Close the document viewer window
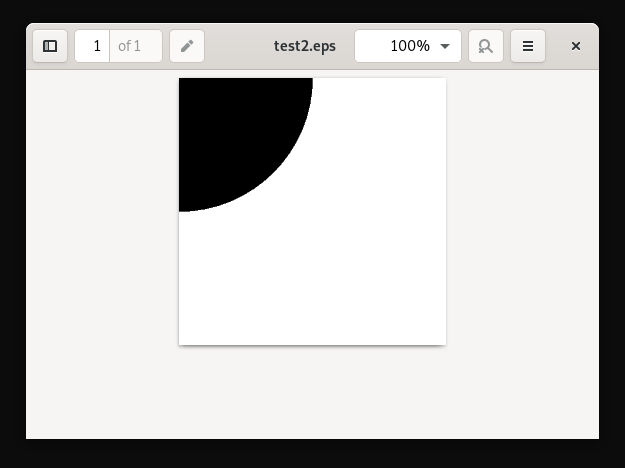The width and height of the screenshot is (625, 468). [576, 46]
